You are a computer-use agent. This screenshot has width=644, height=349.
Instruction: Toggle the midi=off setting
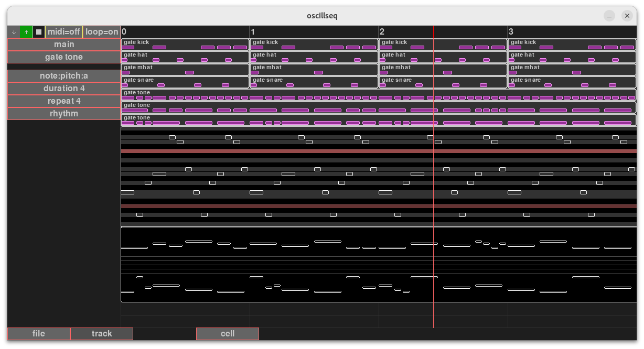point(64,32)
